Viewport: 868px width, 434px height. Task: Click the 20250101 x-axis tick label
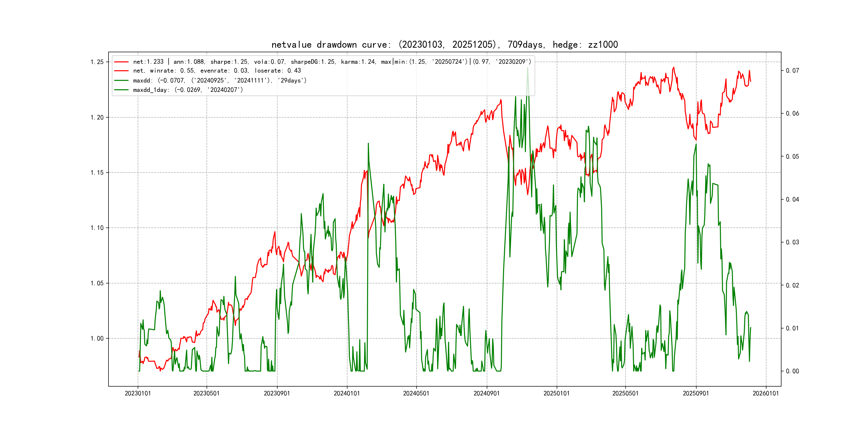pyautogui.click(x=556, y=393)
